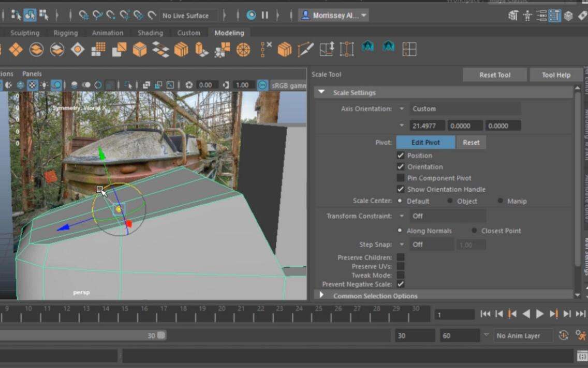This screenshot has height=368, width=588.
Task: Open the Shading shelf tab
Action: click(151, 33)
